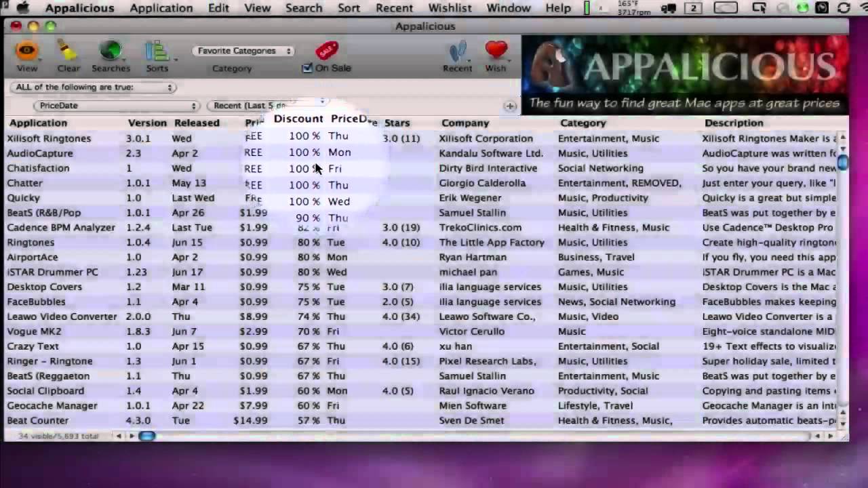Image resolution: width=868 pixels, height=488 pixels.
Task: Toggle the On Sale checkbox
Action: [x=307, y=68]
